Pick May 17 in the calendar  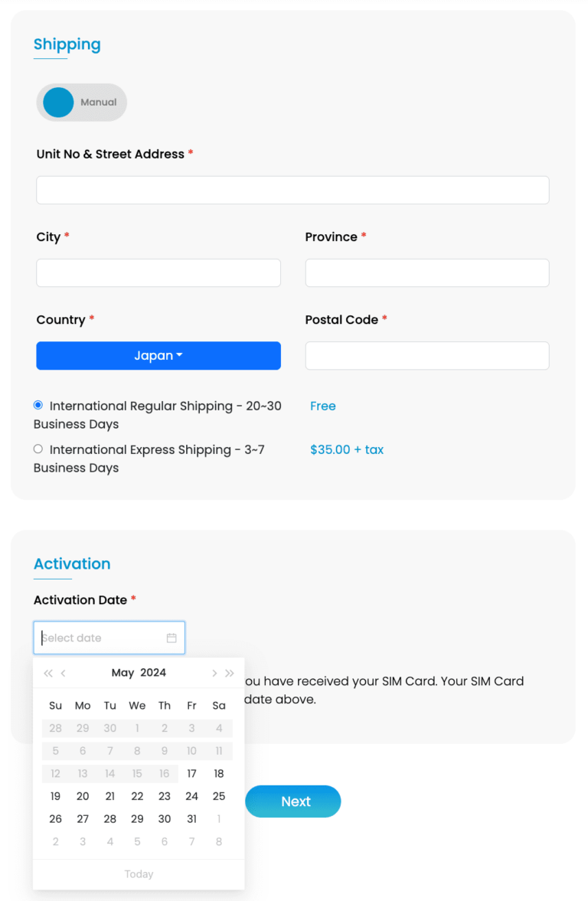[x=191, y=774]
